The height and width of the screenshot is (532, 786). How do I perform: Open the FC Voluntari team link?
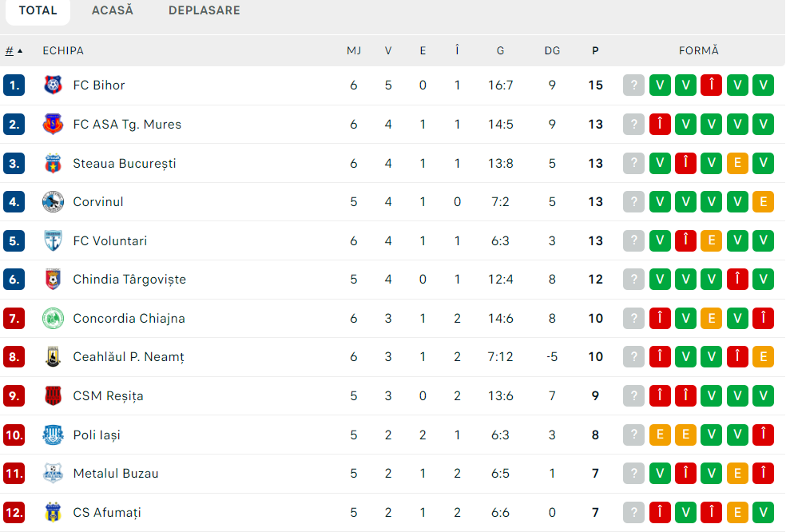(109, 241)
